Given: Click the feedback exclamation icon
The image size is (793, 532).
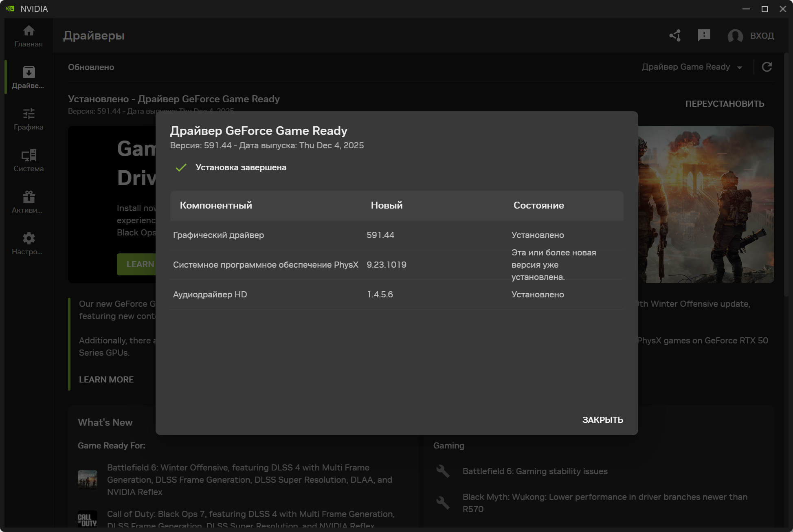Looking at the screenshot, I should click(704, 35).
